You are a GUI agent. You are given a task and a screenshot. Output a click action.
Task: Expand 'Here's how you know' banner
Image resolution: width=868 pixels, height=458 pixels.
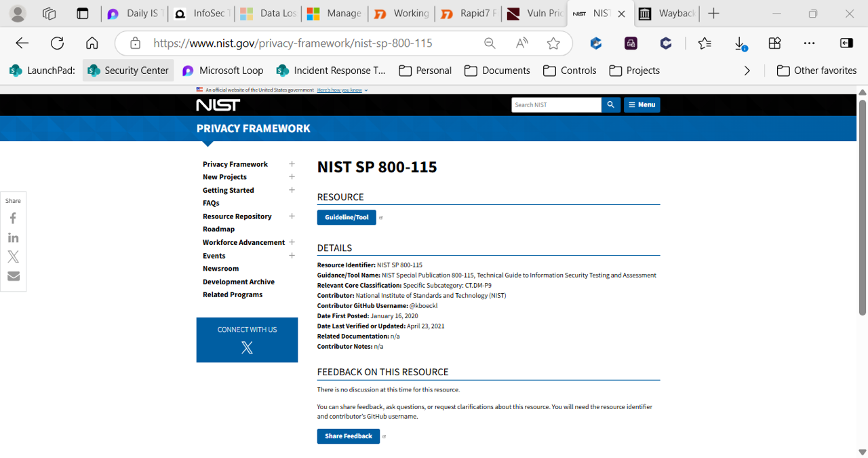point(342,90)
